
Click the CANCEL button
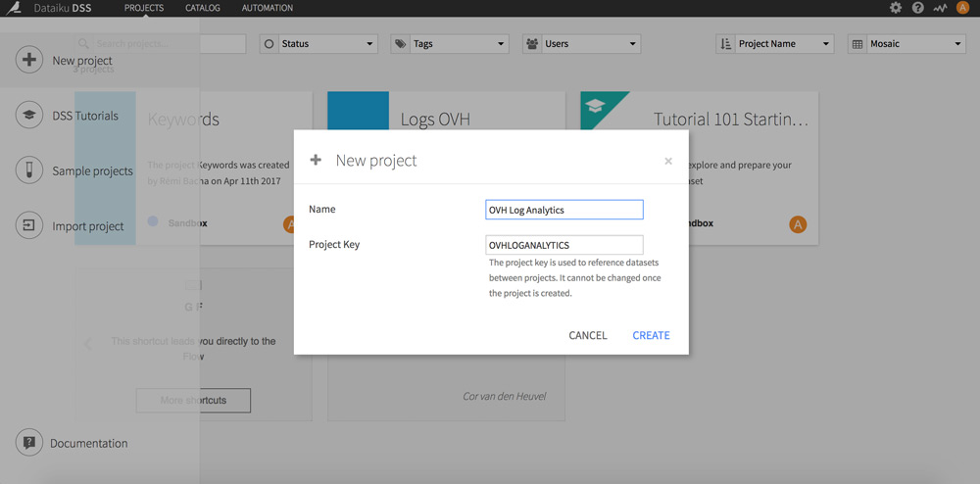click(x=587, y=335)
